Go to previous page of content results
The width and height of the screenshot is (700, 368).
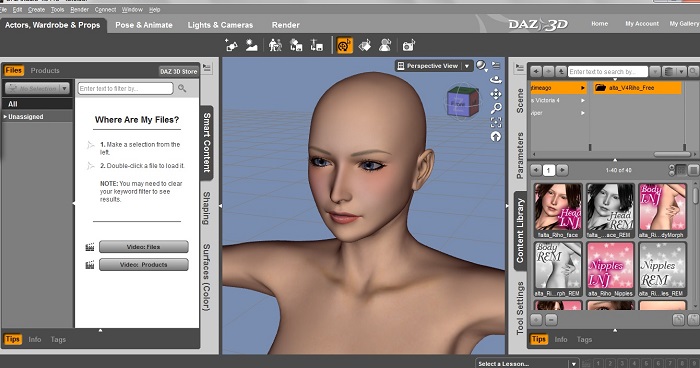(x=536, y=170)
